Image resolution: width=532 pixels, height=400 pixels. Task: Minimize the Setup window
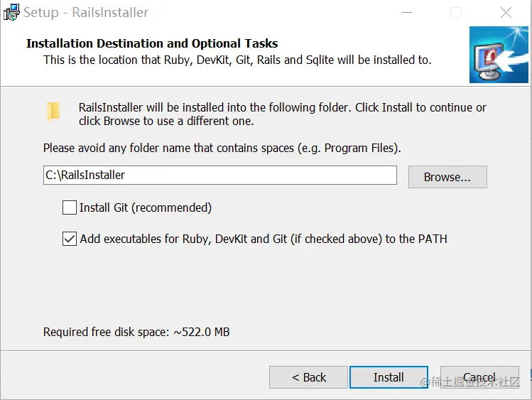click(x=406, y=13)
